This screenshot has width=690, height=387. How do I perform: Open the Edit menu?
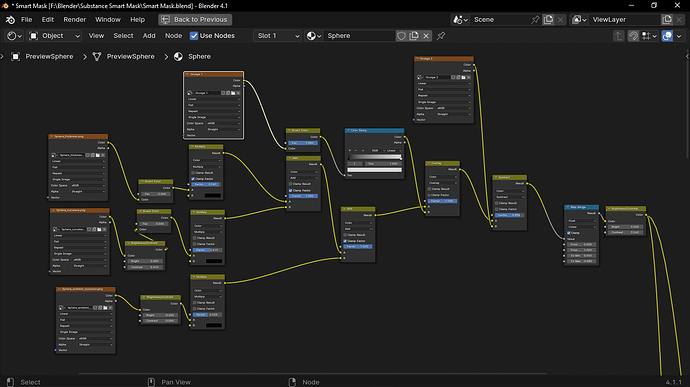[x=48, y=20]
